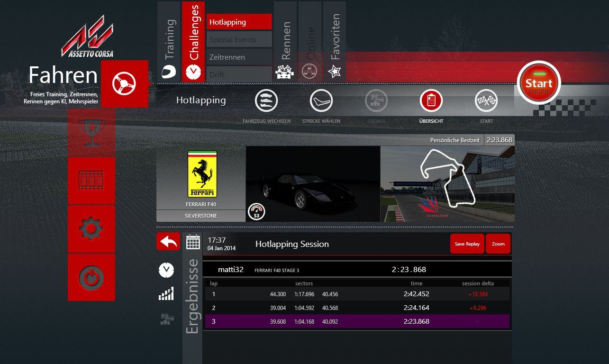Open the calendar icon in results

pos(193,242)
